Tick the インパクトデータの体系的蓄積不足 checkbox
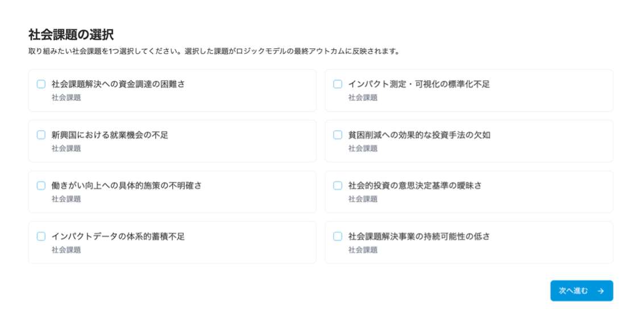The image size is (644, 331). (41, 236)
